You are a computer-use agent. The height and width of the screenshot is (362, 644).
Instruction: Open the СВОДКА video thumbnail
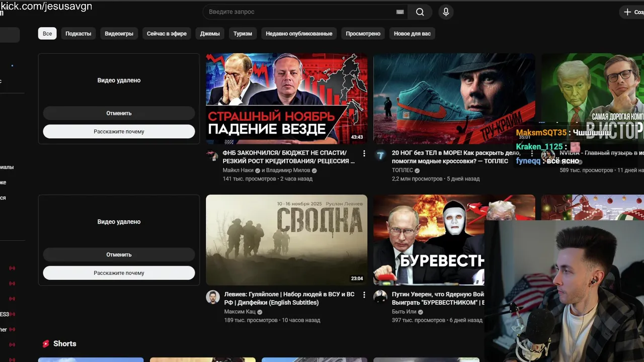pyautogui.click(x=286, y=240)
